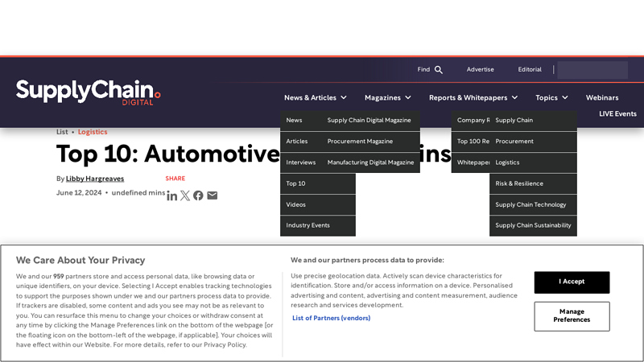The width and height of the screenshot is (644, 362).
Task: Open the Topics dropdown chevron
Action: [x=565, y=97]
